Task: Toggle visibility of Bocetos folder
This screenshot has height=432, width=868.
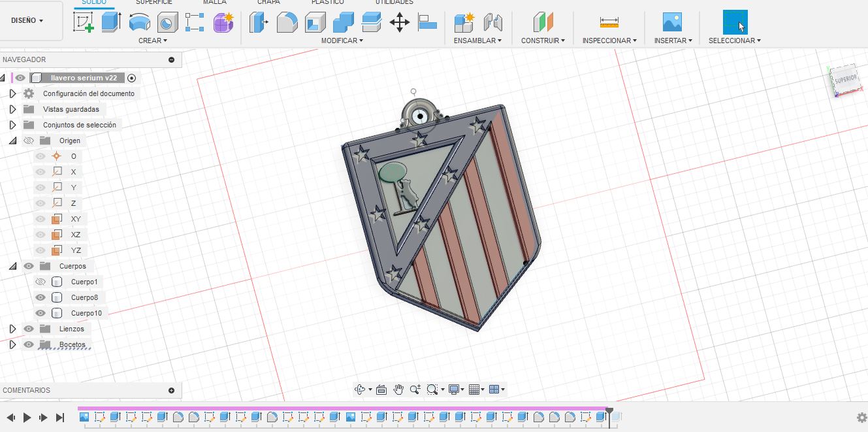Action: click(x=28, y=344)
